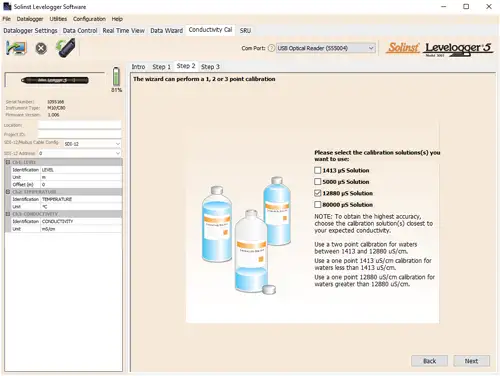This screenshot has height=376, width=500.
Task: Switch to the SRU tab
Action: tap(245, 31)
